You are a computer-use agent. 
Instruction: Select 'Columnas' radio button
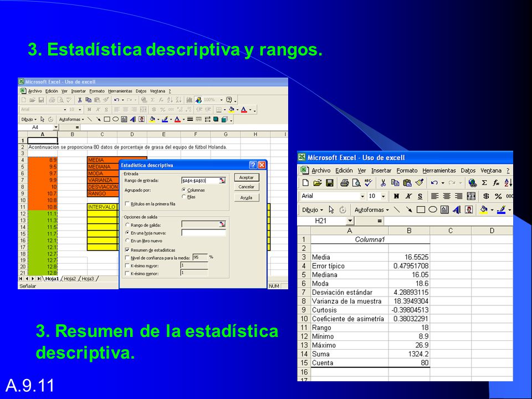click(x=184, y=190)
